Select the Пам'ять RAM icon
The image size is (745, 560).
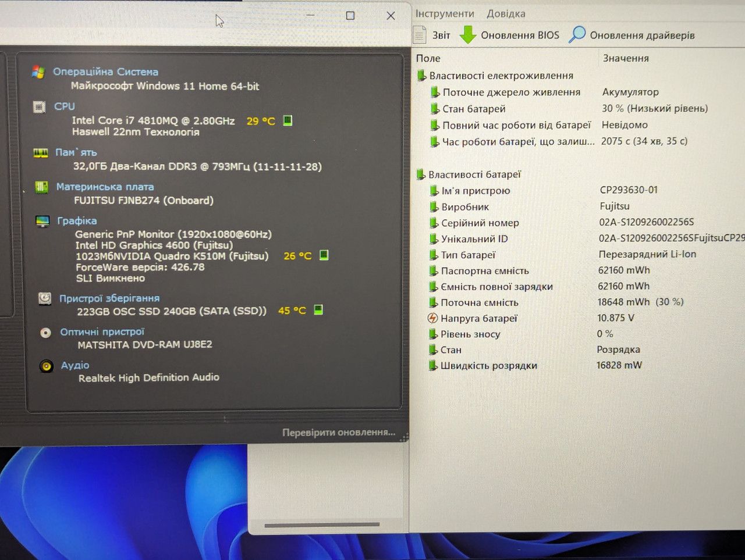pos(40,152)
